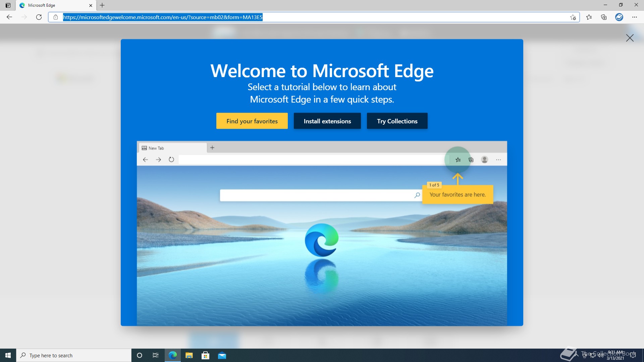The image size is (644, 362).
Task: Open Settings and more ellipsis menu
Action: [635, 17]
